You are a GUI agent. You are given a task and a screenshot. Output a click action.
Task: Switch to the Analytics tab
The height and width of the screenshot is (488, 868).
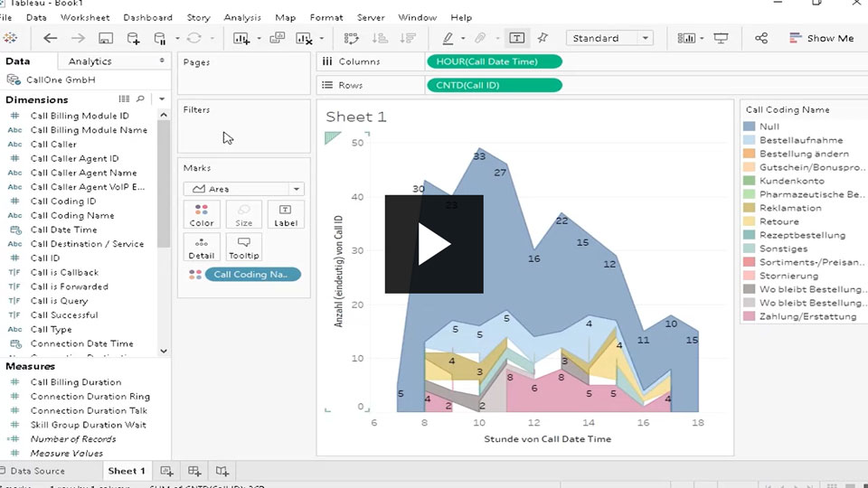point(90,61)
